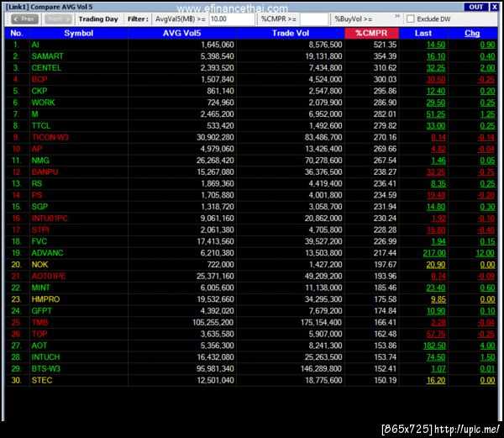This screenshot has width=504, height=438.
Task: Select the MINT symbol
Action: tap(41, 288)
